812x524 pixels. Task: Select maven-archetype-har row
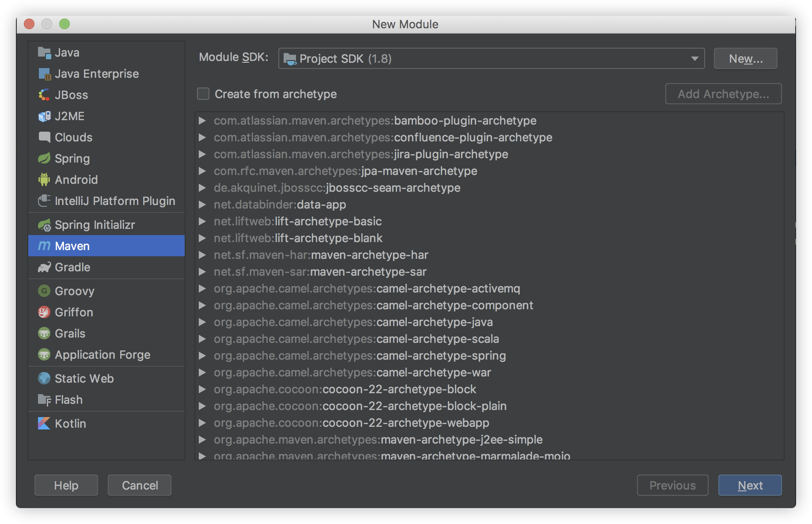pyautogui.click(x=489, y=255)
